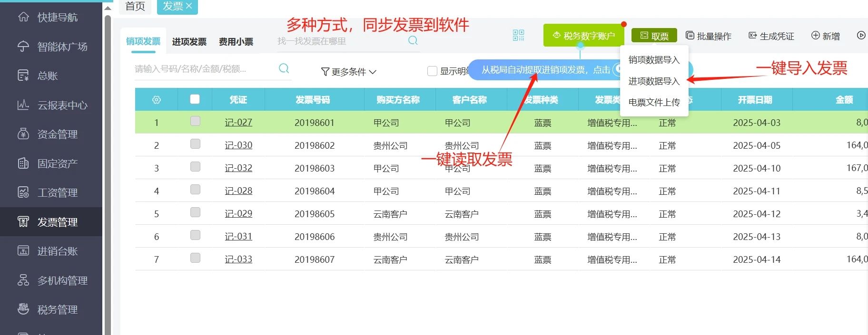Click the 工资管理 payroll icon

[23, 192]
